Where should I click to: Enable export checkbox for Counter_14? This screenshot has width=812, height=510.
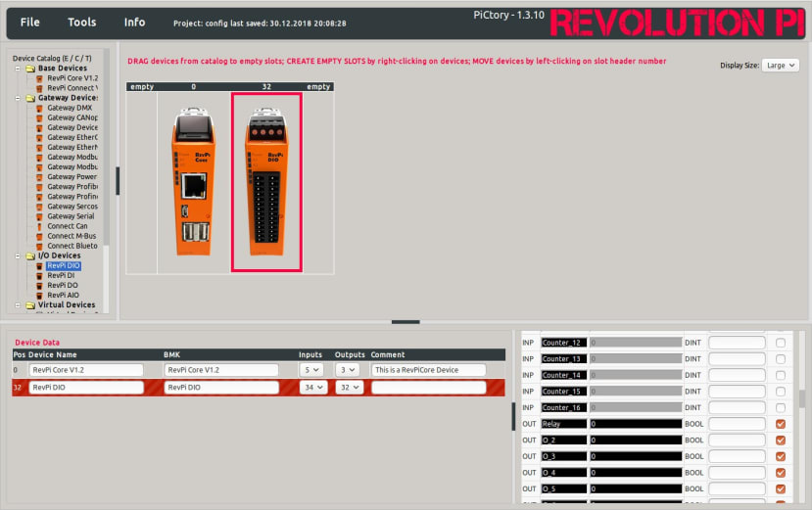[781, 375]
